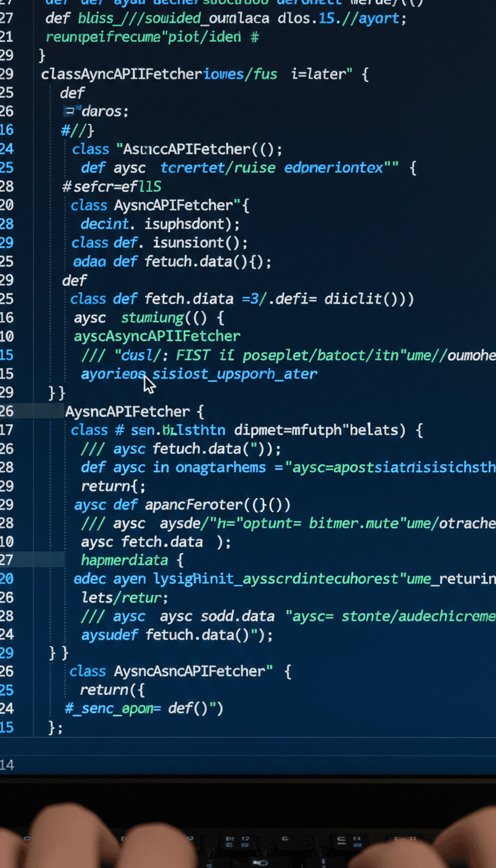Select the '#sefcr=ef11S' comment line
The height and width of the screenshot is (868, 496).
(x=112, y=187)
